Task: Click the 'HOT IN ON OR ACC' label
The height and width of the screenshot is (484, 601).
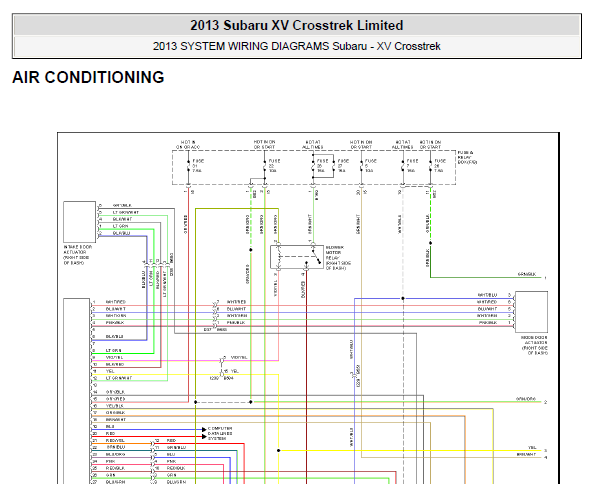Action: click(188, 144)
